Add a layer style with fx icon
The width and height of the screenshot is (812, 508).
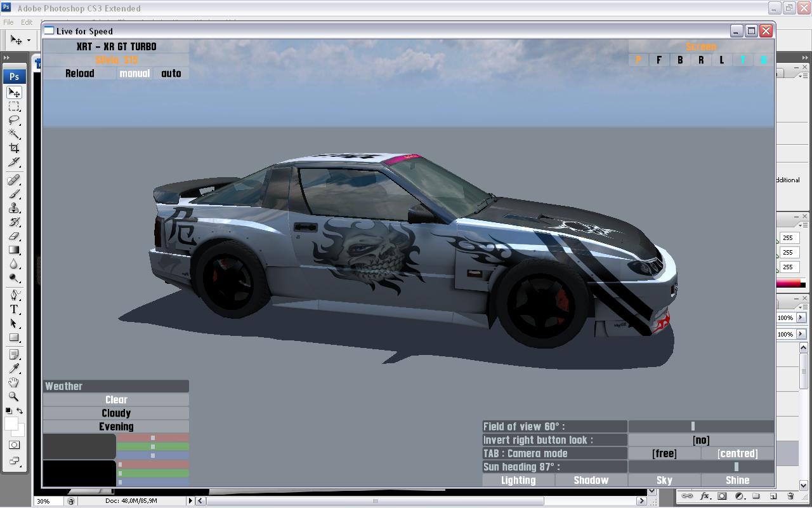point(705,496)
